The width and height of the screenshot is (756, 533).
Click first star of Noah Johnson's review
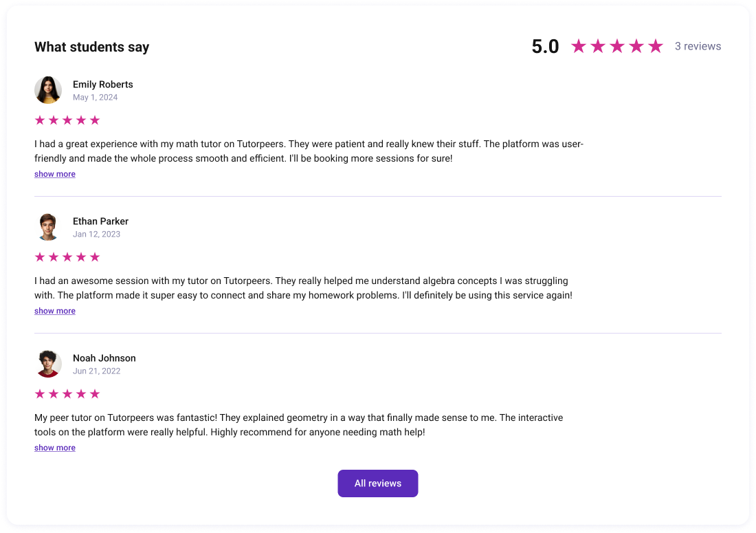pyautogui.click(x=40, y=394)
